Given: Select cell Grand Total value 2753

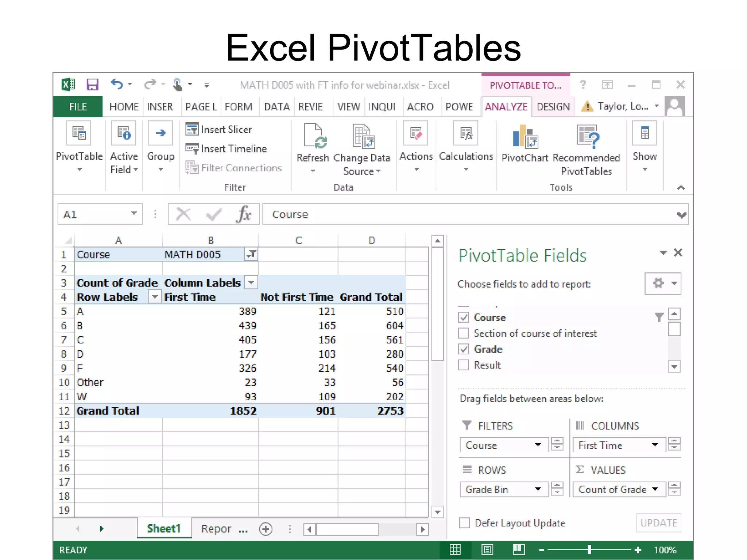Looking at the screenshot, I should [372, 411].
